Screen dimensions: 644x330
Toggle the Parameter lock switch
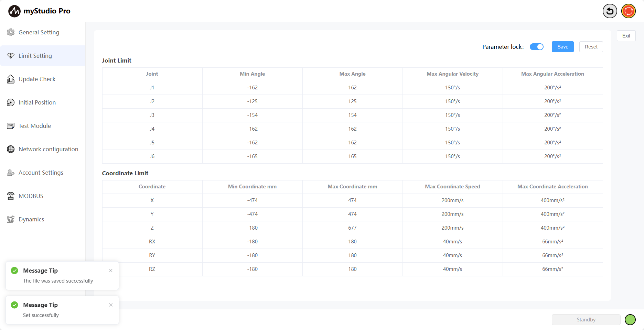[536, 47]
